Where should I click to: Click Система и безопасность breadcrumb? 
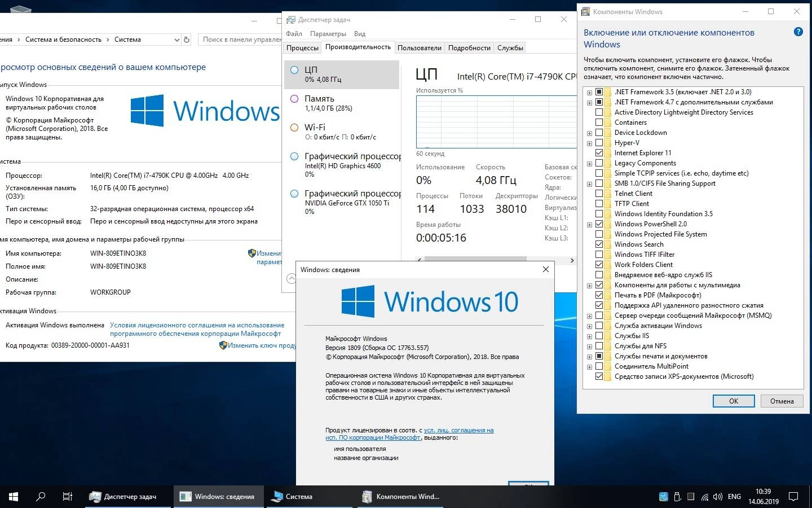pos(63,40)
